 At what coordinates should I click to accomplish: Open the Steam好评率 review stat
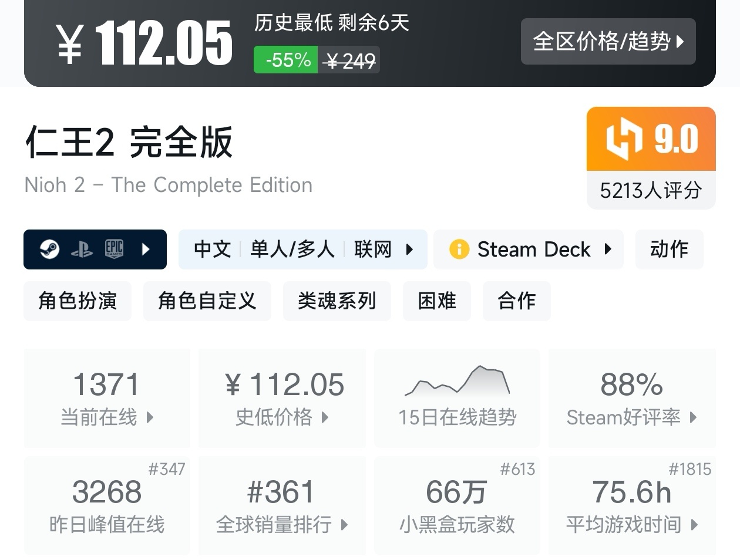632,398
